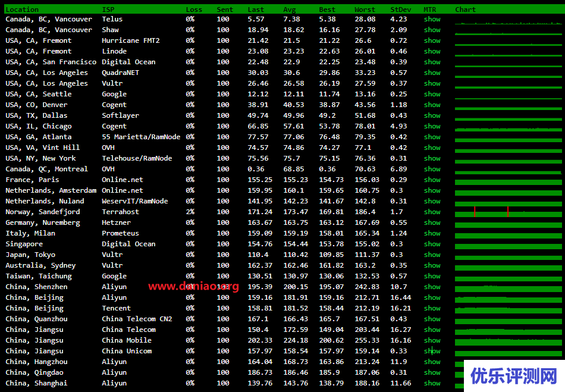565x392 pixels.
Task: Click the Norway Sandefjord latency chart bar
Action: coord(508,213)
